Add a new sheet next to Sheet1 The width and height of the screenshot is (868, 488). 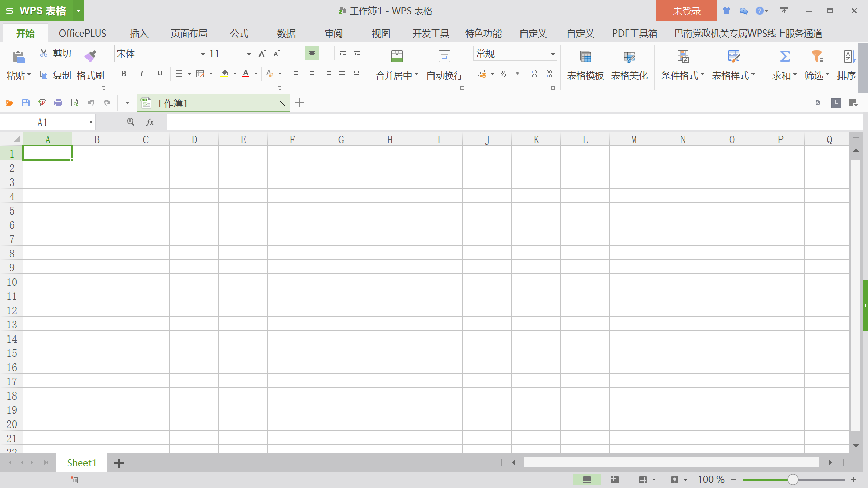click(x=119, y=463)
